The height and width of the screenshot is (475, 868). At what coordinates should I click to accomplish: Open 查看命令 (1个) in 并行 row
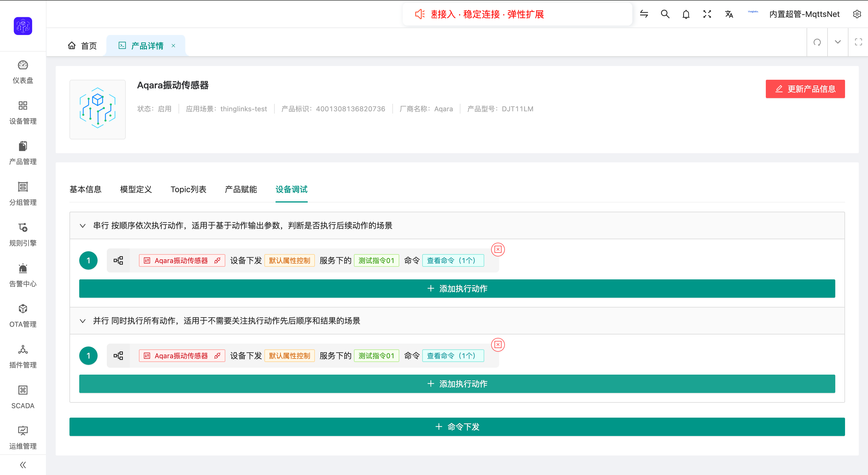click(453, 355)
